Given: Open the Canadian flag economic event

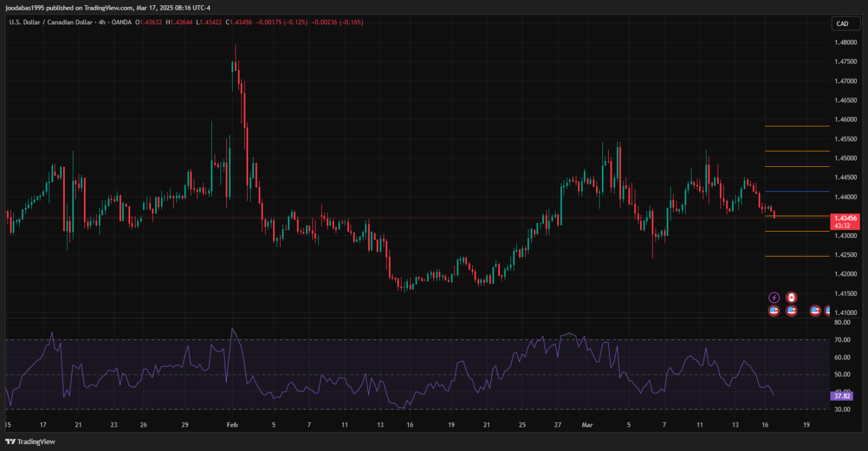Looking at the screenshot, I should tap(791, 298).
